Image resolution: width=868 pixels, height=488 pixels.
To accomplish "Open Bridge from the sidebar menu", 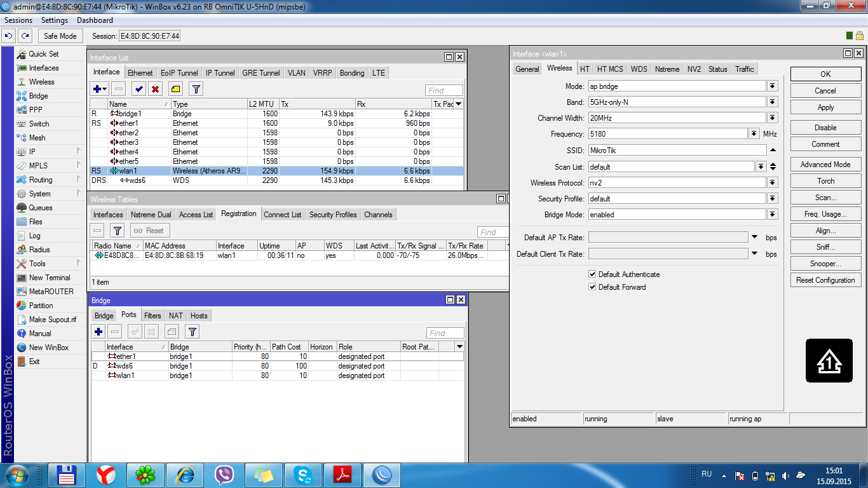I will 38,96.
